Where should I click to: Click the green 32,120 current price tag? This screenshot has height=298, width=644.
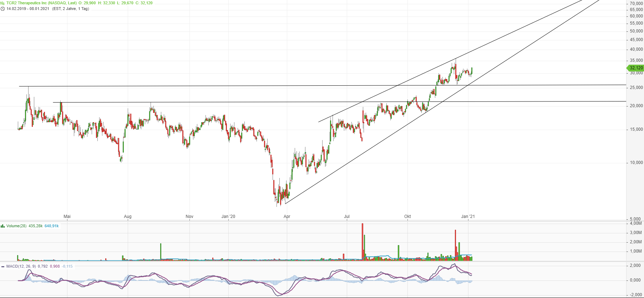(635, 68)
